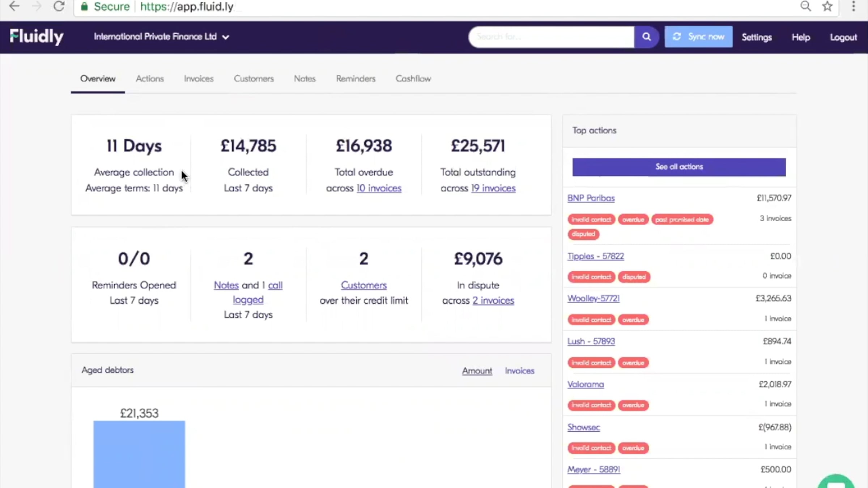Viewport: 868px width, 488px height.
Task: Click the search magnifier button
Action: (x=646, y=37)
